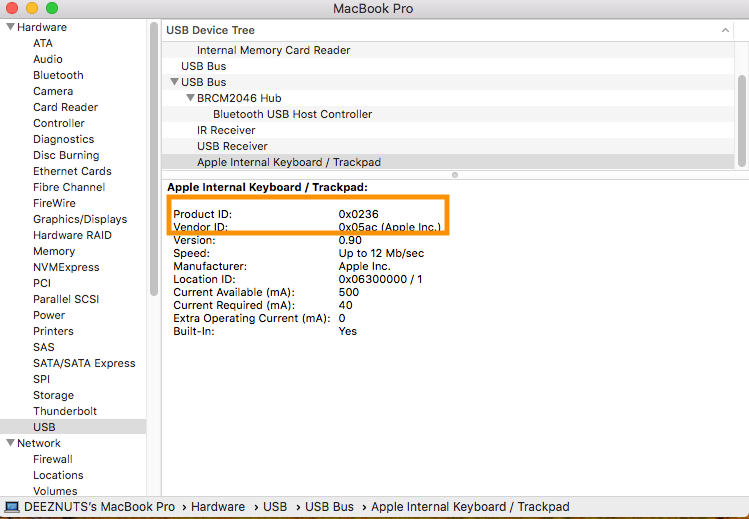Click the Location ID value 0x06300000 / 1
Screen dimensions: 749x519
click(380, 279)
